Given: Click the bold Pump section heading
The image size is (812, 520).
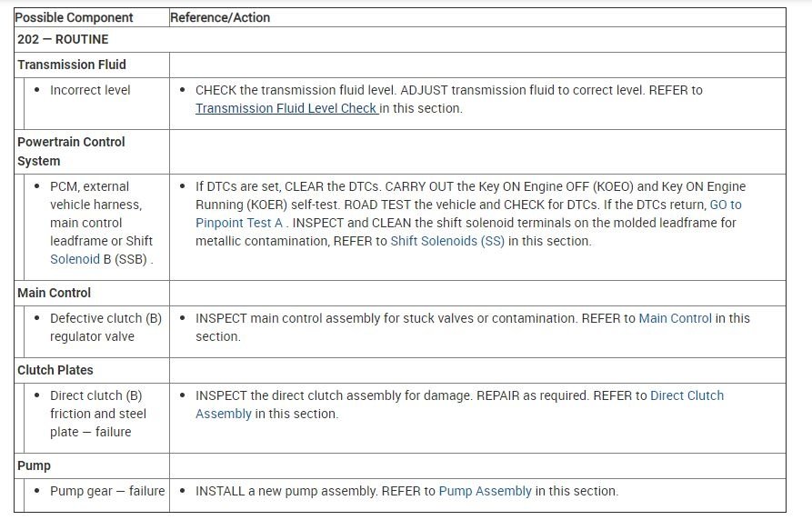Looking at the screenshot, I should coord(33,465).
